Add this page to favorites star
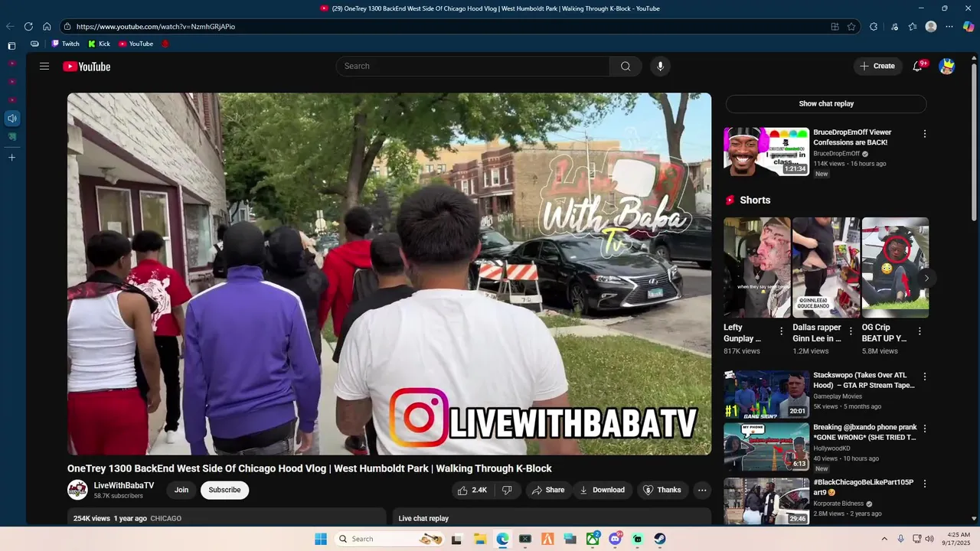 (x=851, y=27)
